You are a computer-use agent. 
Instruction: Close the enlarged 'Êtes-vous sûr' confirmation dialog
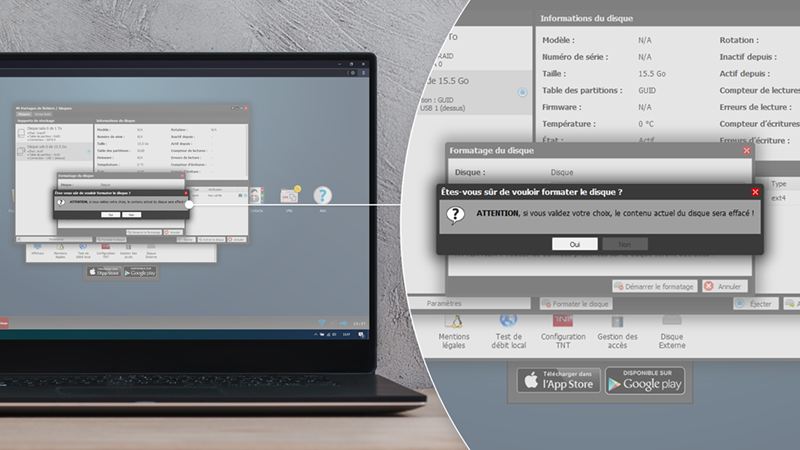[755, 192]
